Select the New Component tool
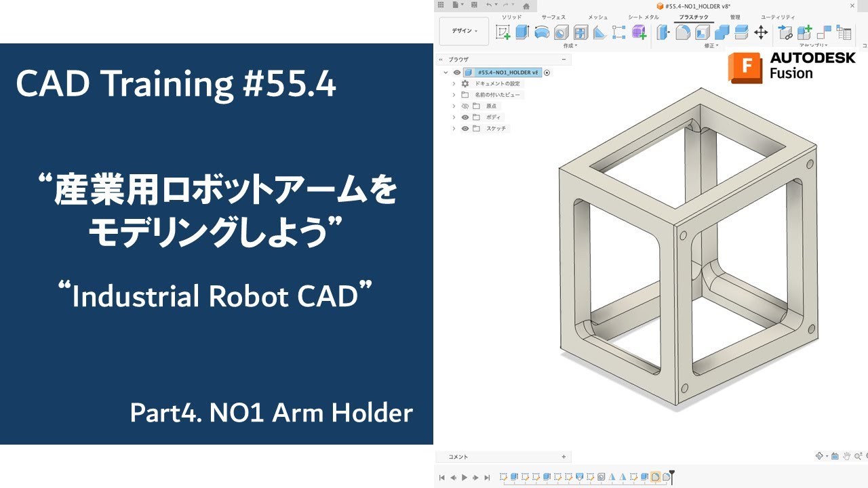 click(x=805, y=32)
